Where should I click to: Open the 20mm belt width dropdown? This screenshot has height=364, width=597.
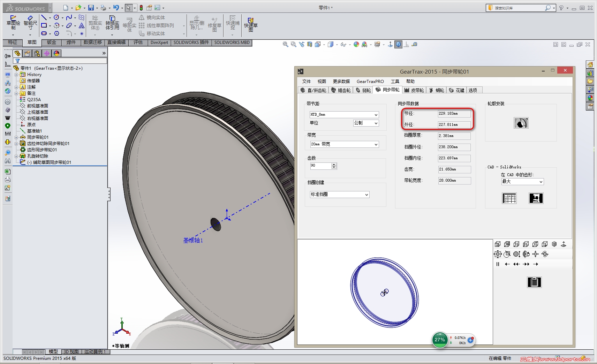pos(344,144)
